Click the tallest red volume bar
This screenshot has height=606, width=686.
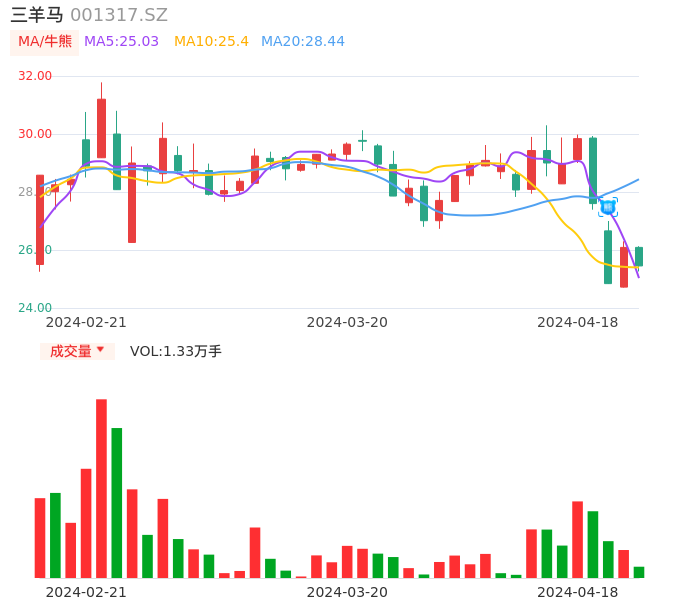point(101,488)
